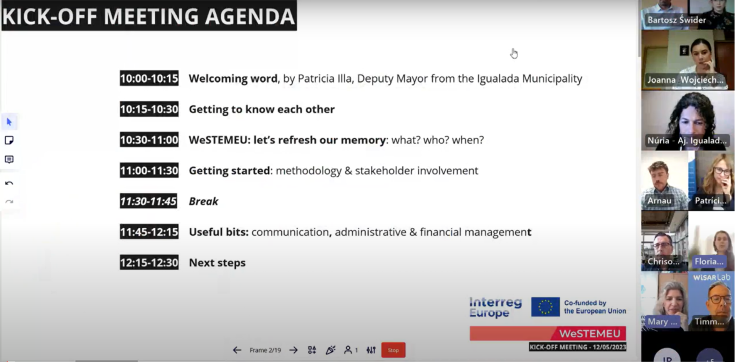Screen dimensions: 735x362
Task: Click the Interreg Europe logo
Action: (495, 307)
